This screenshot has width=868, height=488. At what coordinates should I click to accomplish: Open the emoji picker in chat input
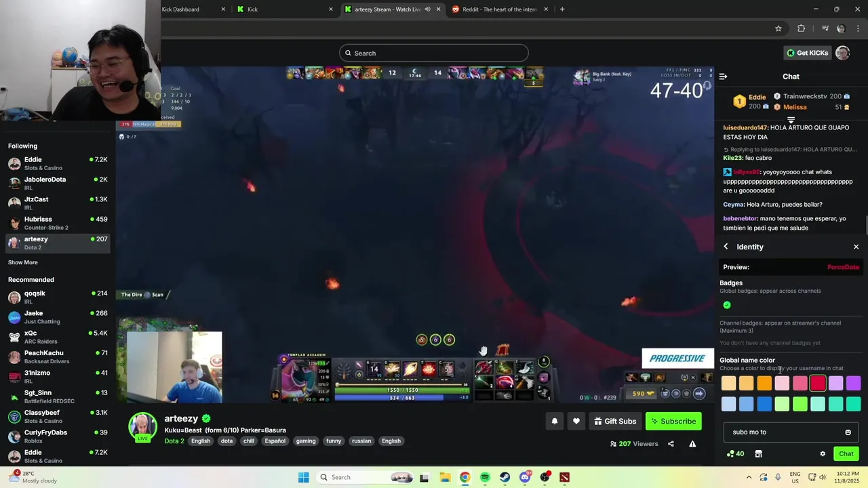pyautogui.click(x=848, y=432)
